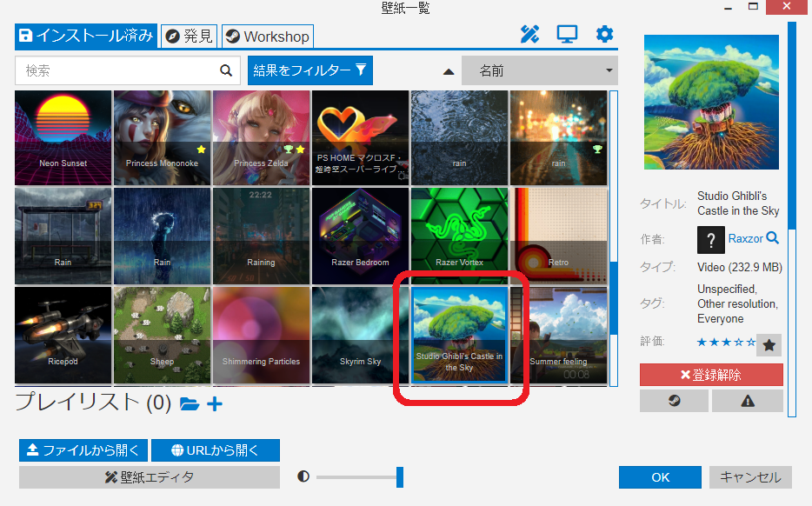Adjust the brightness slider handle

(400, 477)
